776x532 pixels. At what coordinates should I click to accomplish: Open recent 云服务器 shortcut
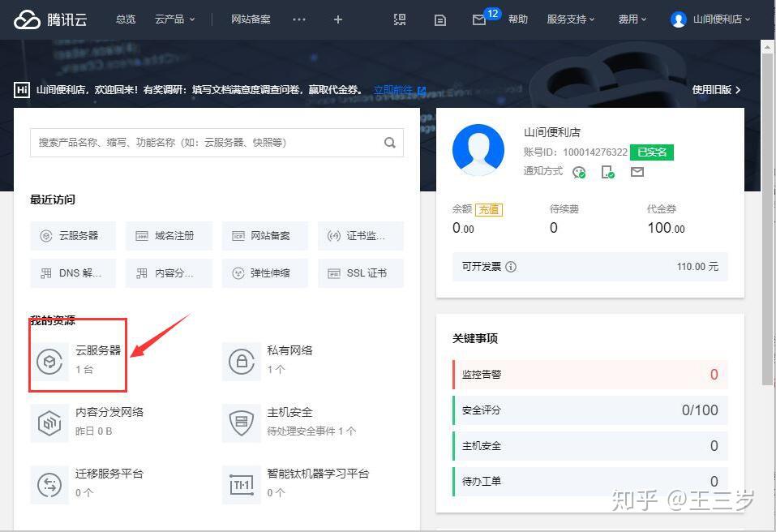pyautogui.click(x=73, y=235)
